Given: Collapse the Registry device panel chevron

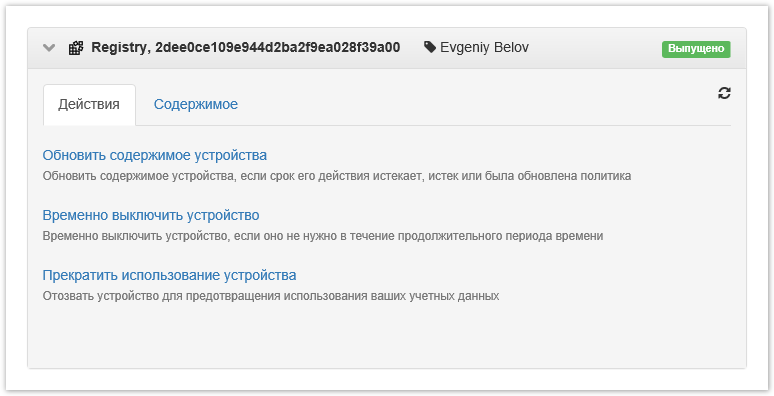Looking at the screenshot, I should coord(49,48).
